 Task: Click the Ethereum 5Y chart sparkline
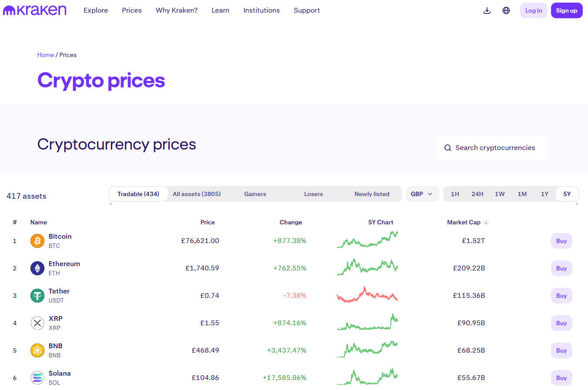[x=367, y=267]
